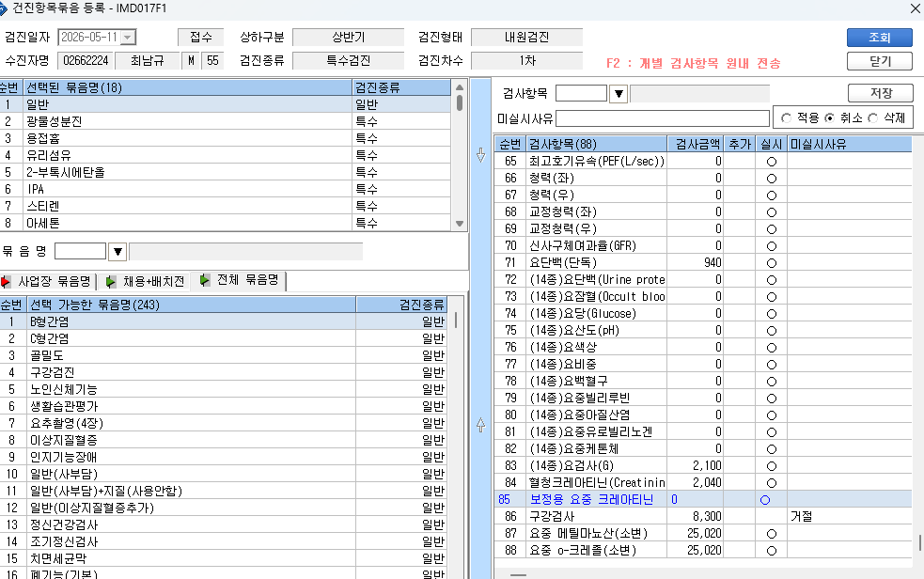Viewport: 924px width, 579px height.
Task: Select the 삭제 radio option
Action: pyautogui.click(x=872, y=117)
